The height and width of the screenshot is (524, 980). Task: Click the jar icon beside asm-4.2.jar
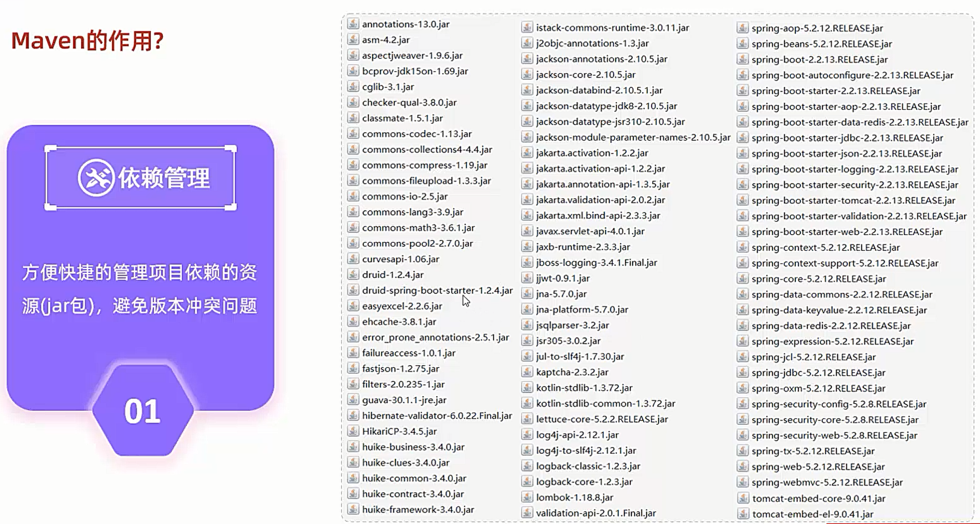[x=353, y=39]
